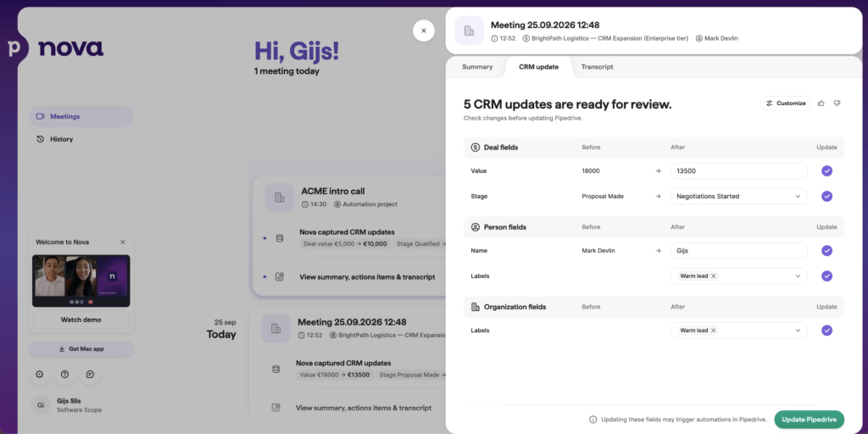868x434 pixels.
Task: Open Meeting 25.09.2026 12:48 card in list
Action: [x=352, y=322]
